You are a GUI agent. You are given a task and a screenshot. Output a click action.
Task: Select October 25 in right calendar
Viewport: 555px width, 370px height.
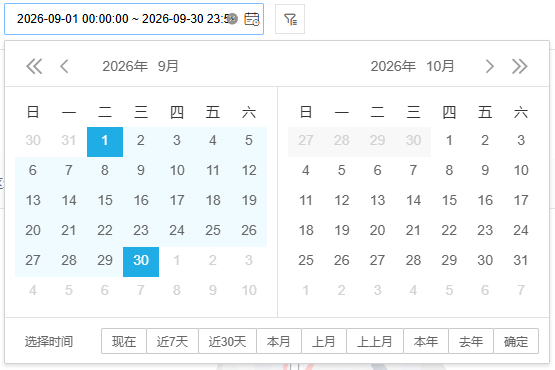(x=306, y=261)
